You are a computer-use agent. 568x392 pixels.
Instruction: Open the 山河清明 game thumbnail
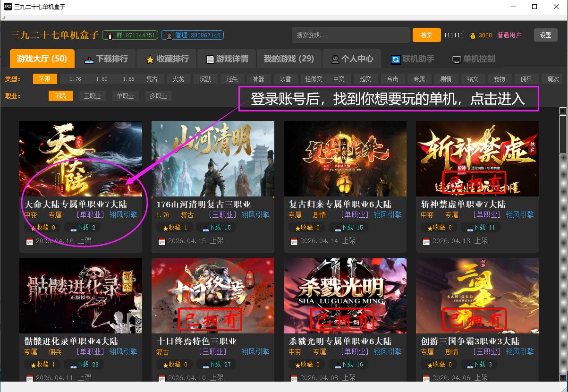point(212,158)
